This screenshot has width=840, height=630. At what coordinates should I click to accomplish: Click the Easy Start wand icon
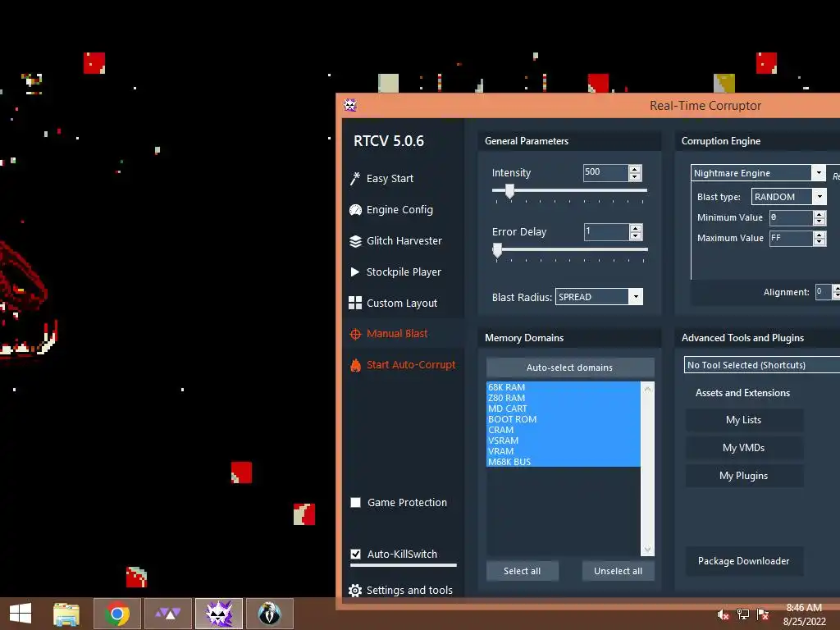click(x=354, y=178)
